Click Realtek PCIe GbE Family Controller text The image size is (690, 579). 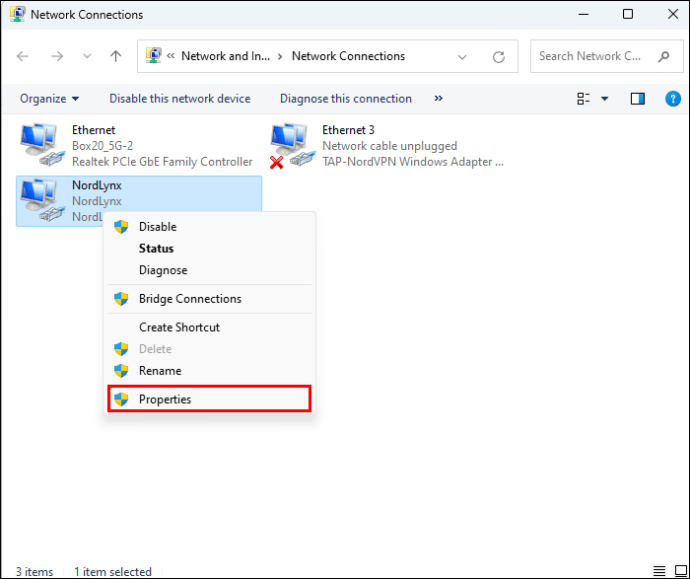pyautogui.click(x=162, y=161)
